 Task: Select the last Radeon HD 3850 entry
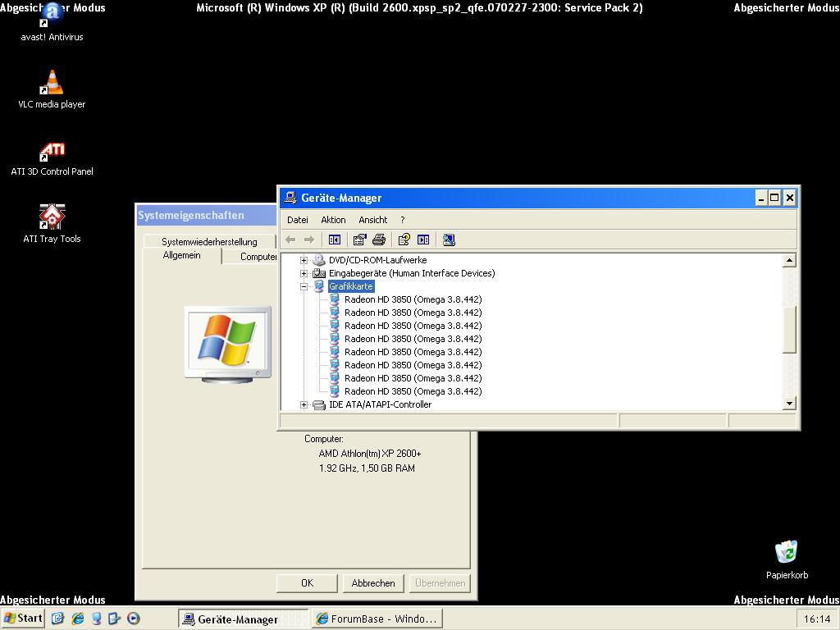coord(413,391)
